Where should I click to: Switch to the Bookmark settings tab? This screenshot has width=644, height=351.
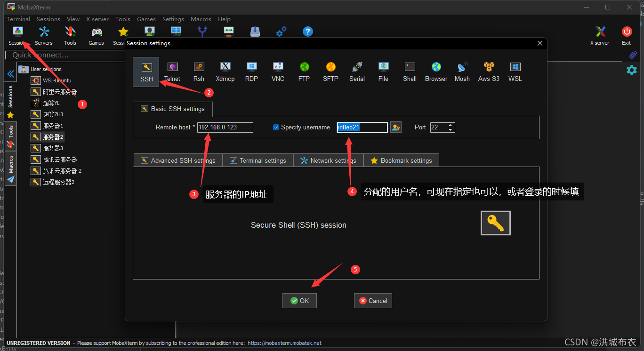(401, 160)
